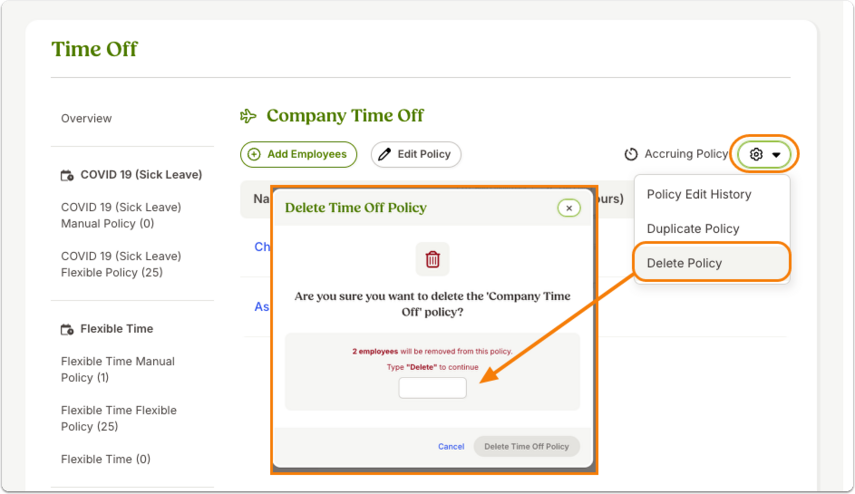Click the airplane icon beside Company Time Off
855x494 pixels.
tap(248, 116)
